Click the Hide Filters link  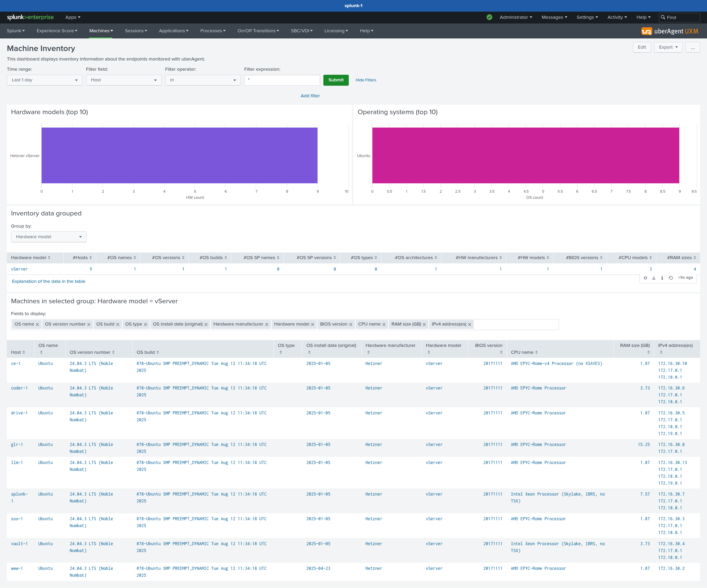tap(366, 80)
